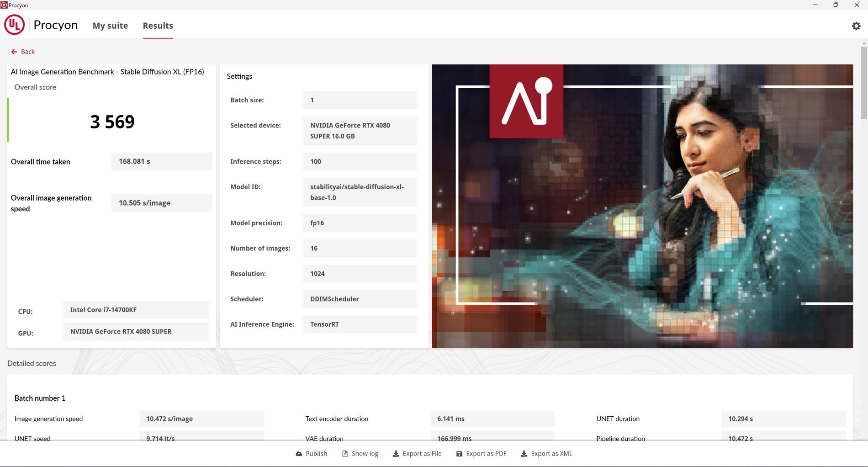
Task: Close the Procyon window
Action: 857,5
